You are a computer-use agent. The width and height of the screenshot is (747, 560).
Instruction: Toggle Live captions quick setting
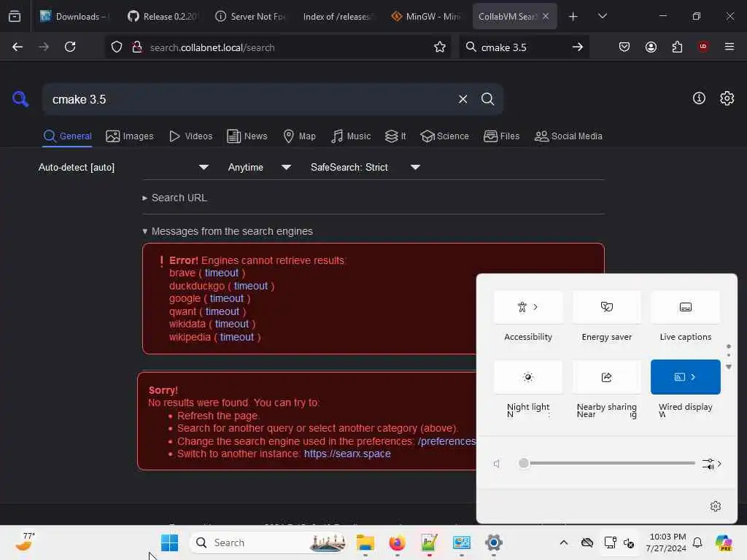coord(686,307)
